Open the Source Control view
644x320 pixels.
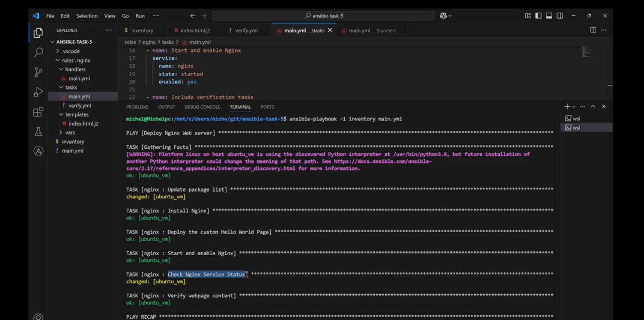pyautogui.click(x=38, y=72)
